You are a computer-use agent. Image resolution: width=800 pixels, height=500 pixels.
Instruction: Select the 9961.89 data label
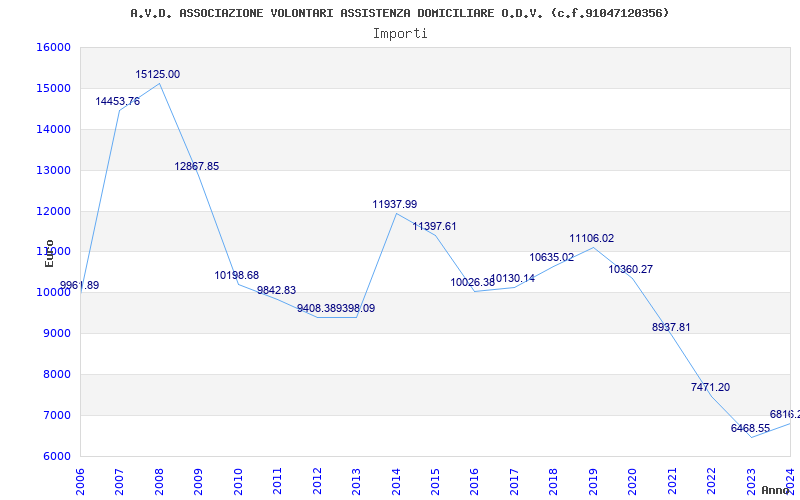click(x=80, y=285)
